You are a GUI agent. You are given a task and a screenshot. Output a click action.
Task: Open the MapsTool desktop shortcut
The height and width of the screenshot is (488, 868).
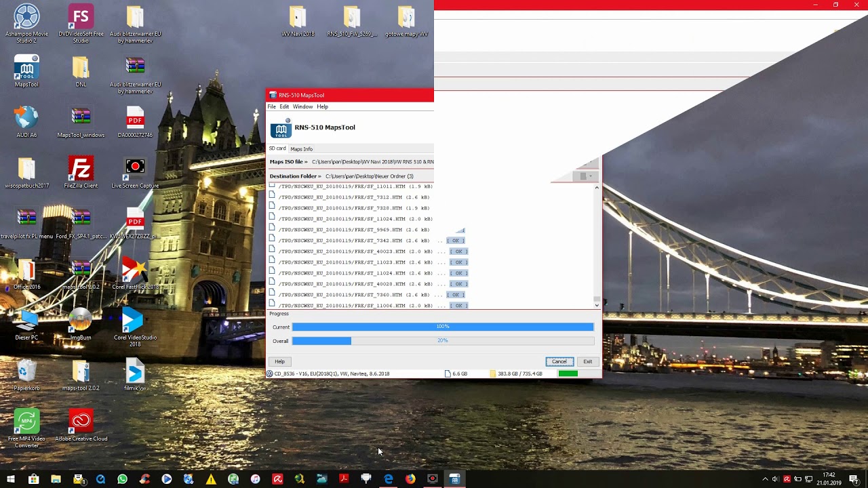tap(26, 71)
